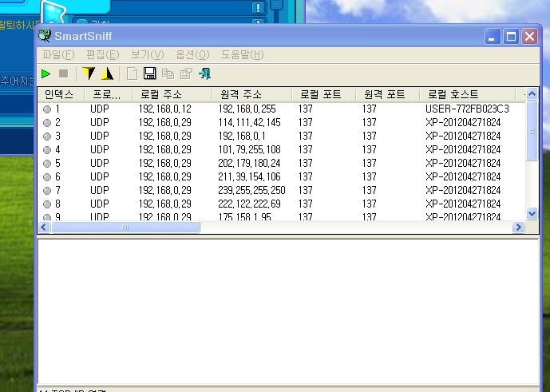Select remote port 137 in row 6
The width and height of the screenshot is (550, 392).
point(370,177)
